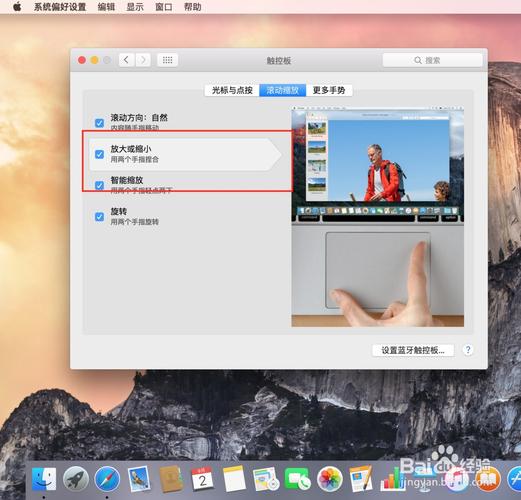Open App Store icon in Dock
This screenshot has height=500, width=521.
[x=515, y=479]
